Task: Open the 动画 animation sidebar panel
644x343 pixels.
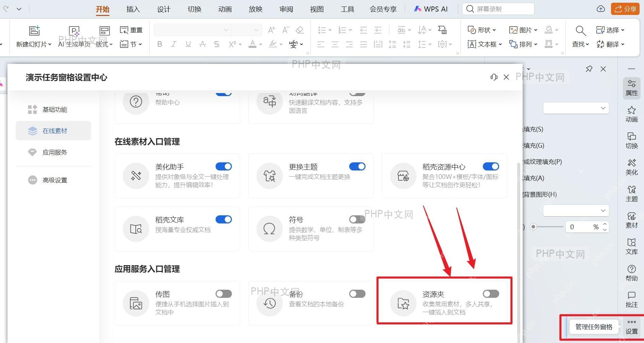Action: [x=631, y=114]
